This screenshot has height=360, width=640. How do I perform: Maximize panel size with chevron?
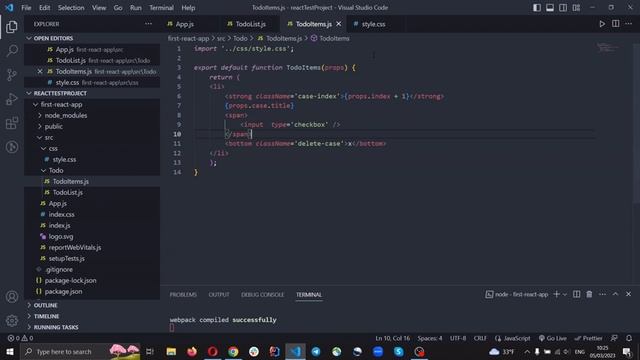tap(616, 294)
